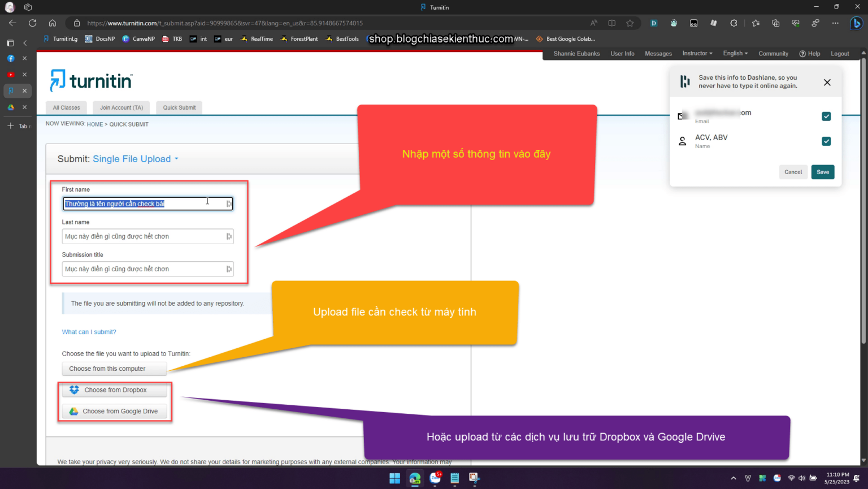Click the Dropbox icon upload button
The width and height of the screenshot is (868, 489).
pyautogui.click(x=115, y=390)
